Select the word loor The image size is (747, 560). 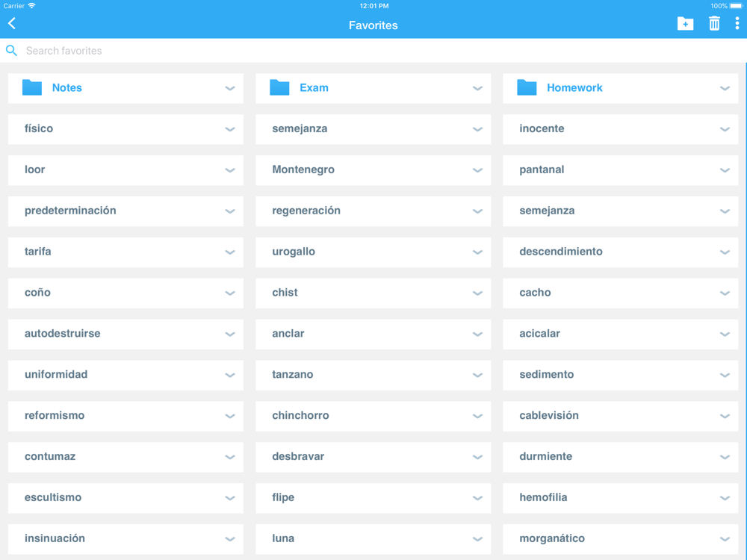[x=35, y=169]
